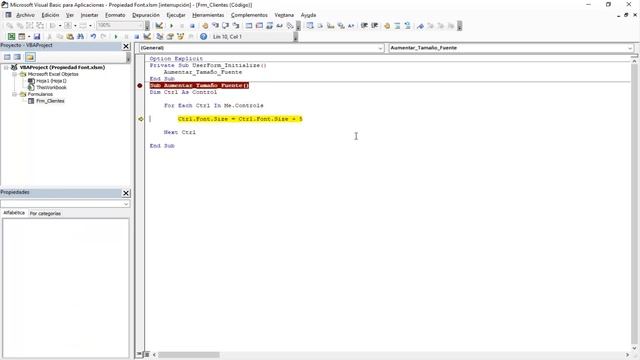Open Visual Basic Help question mark icon

[203, 37]
